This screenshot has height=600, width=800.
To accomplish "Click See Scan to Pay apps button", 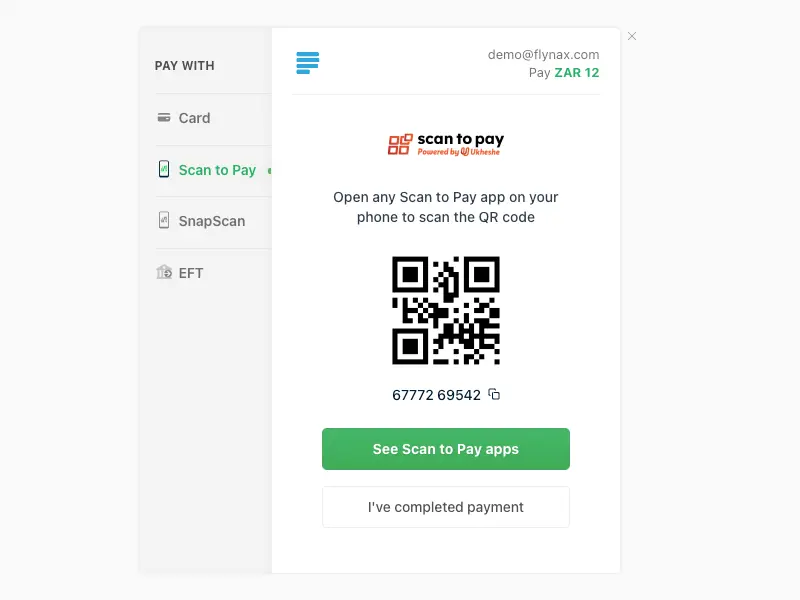I will point(446,449).
